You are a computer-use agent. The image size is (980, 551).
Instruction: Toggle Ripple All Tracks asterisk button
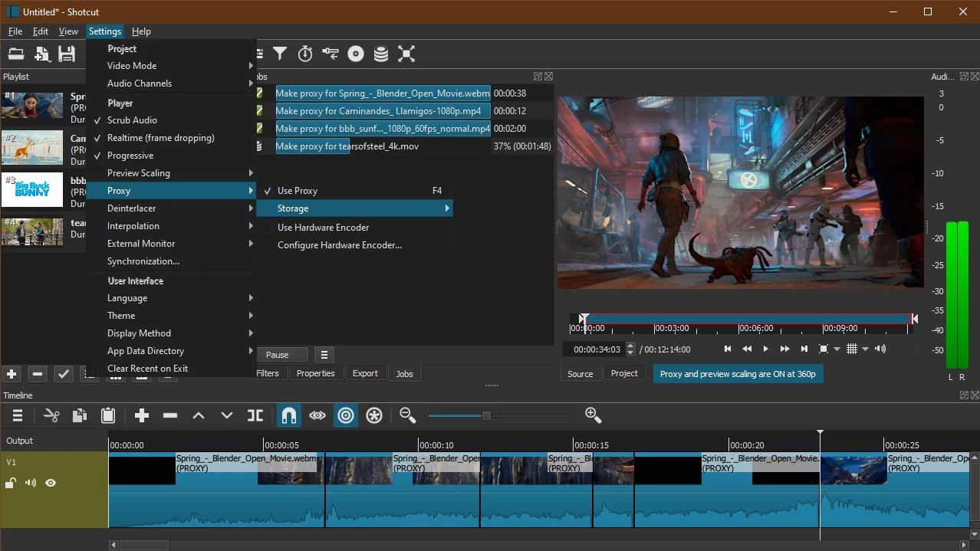pos(374,415)
